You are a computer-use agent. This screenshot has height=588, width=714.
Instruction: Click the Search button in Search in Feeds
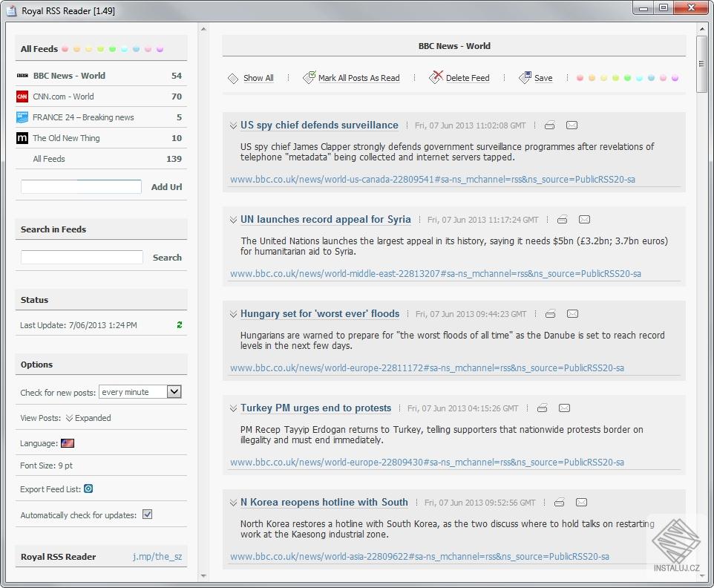pyautogui.click(x=167, y=258)
